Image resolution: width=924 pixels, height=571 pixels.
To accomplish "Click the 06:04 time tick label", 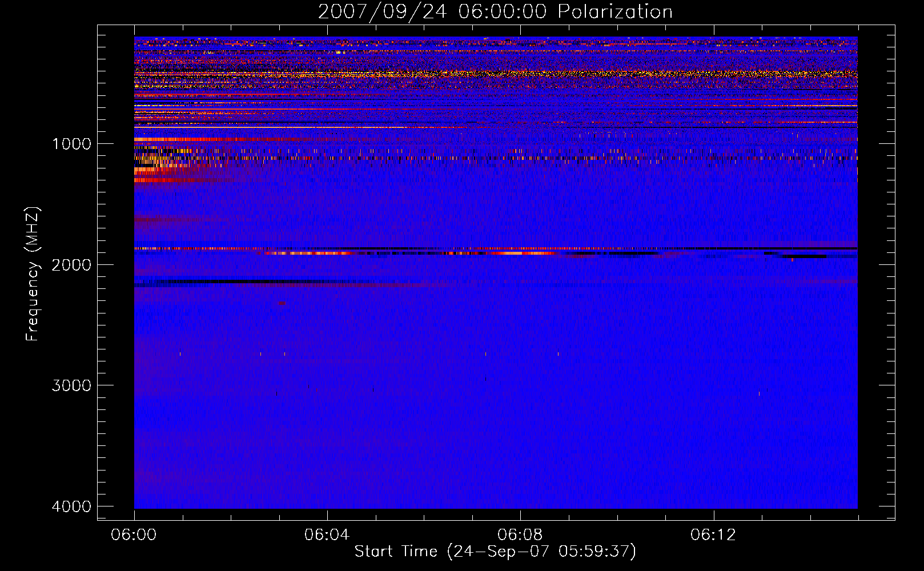I will (x=327, y=535).
